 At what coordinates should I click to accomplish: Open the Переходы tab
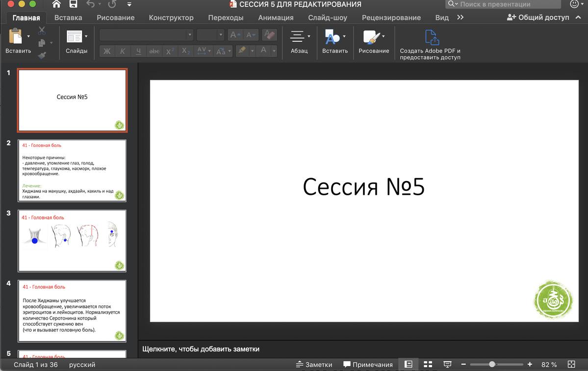tap(226, 18)
